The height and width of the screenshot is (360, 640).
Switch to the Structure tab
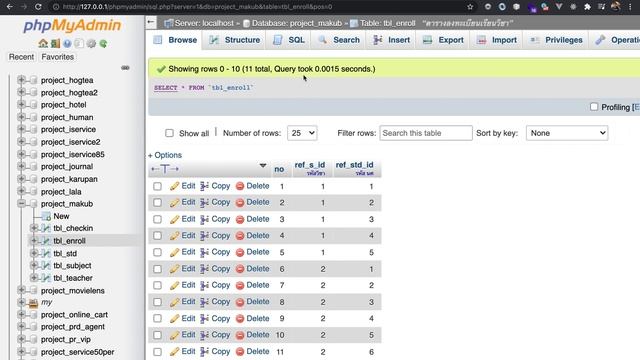234,40
